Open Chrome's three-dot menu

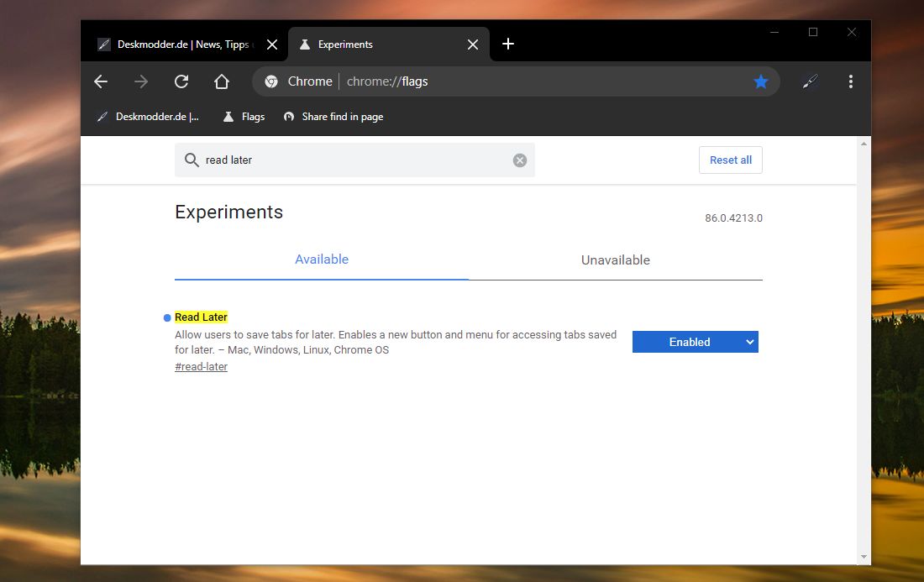pyautogui.click(x=850, y=81)
